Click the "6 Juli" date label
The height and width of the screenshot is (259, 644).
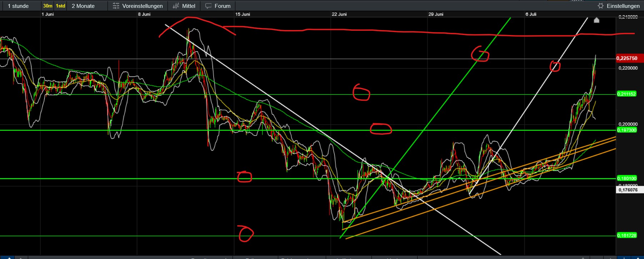point(531,14)
